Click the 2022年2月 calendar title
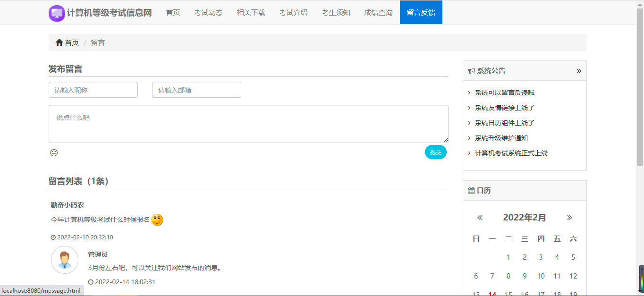644x296 pixels. [525, 218]
